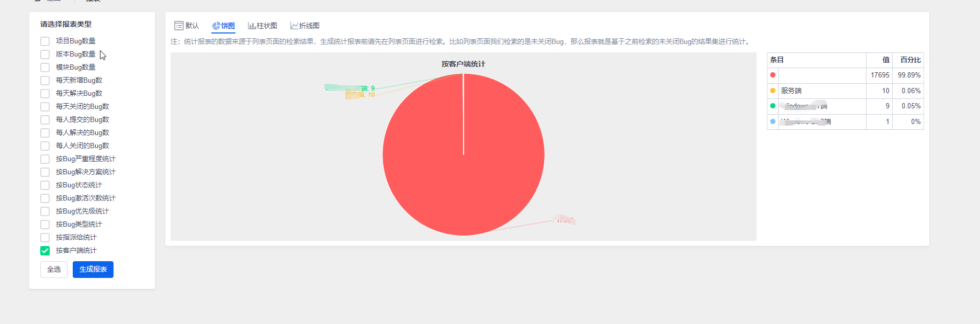Check the 按Bug类型统计 checkbox
980x324 pixels.
tap(45, 225)
